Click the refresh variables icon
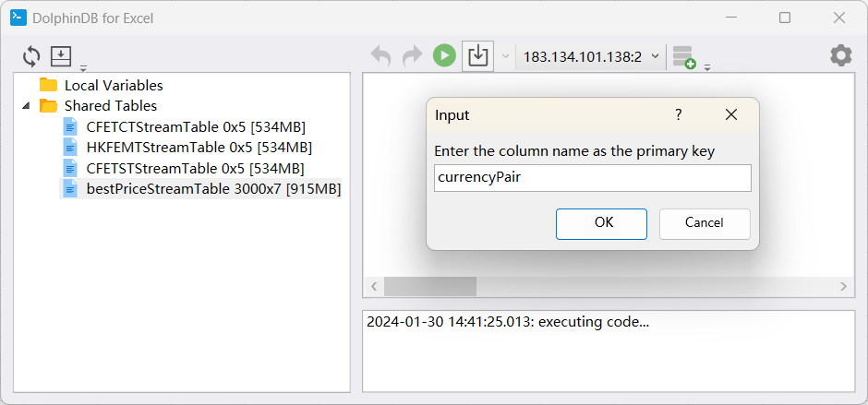This screenshot has height=405, width=868. pyautogui.click(x=32, y=56)
